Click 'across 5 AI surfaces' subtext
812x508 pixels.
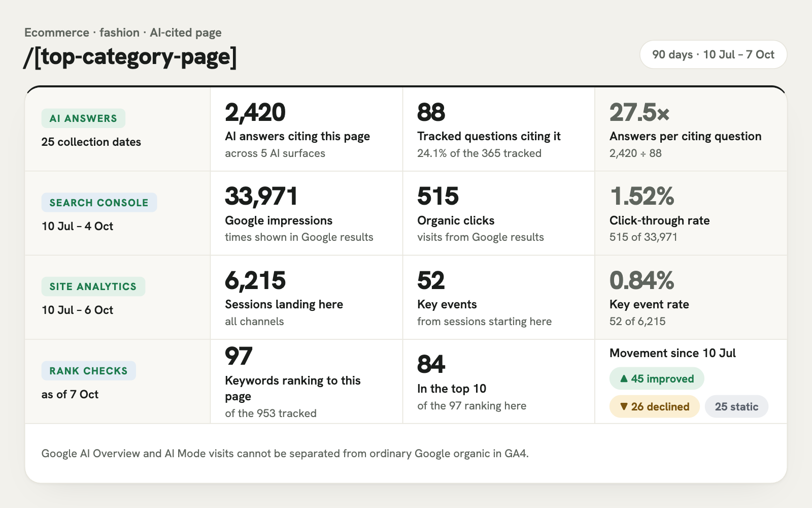[x=275, y=153]
